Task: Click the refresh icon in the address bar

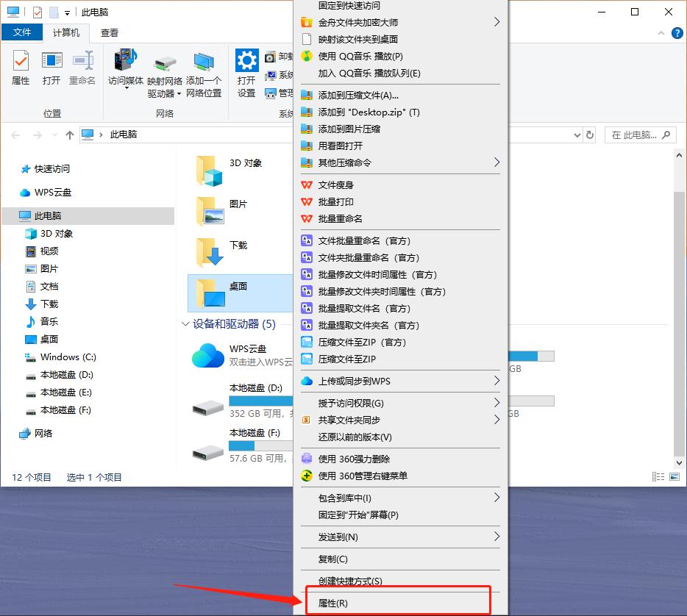Action: click(x=591, y=135)
